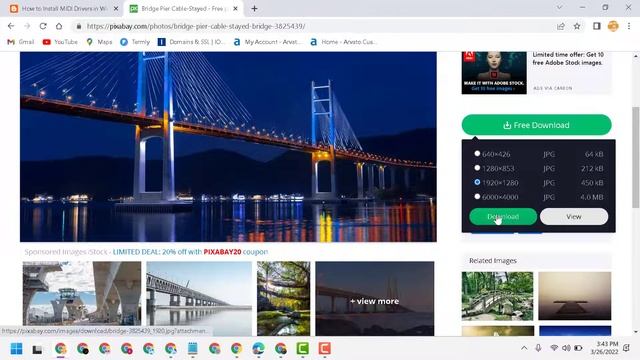Reload the Pixabay page
Screen dimensions: 640x360
tap(43, 26)
